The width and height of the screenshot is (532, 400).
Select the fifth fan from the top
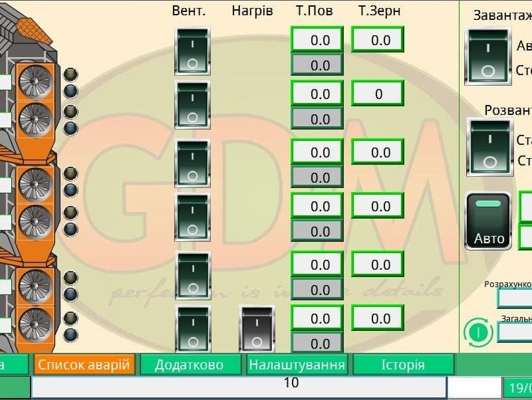(x=35, y=286)
